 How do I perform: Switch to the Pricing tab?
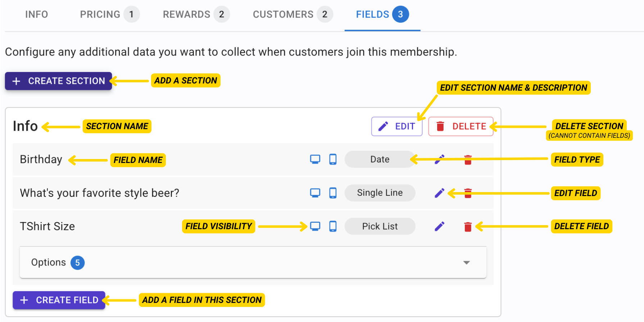[x=109, y=14]
